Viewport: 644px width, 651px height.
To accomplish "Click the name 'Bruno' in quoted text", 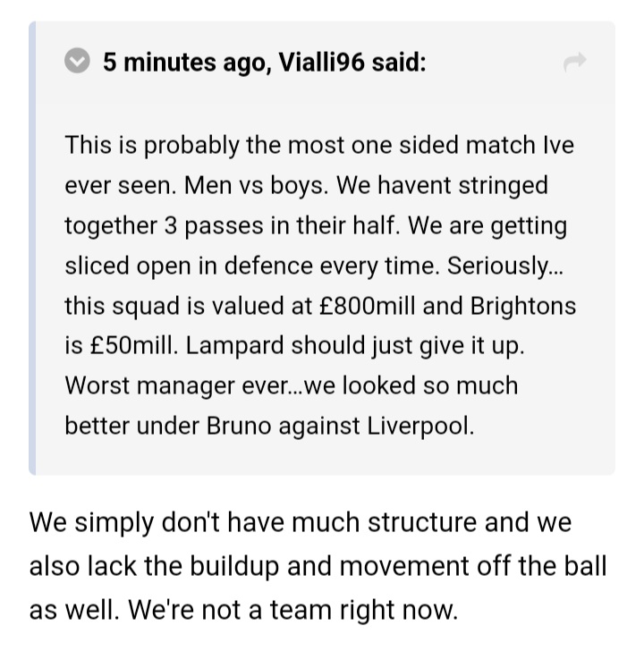I will click(239, 426).
